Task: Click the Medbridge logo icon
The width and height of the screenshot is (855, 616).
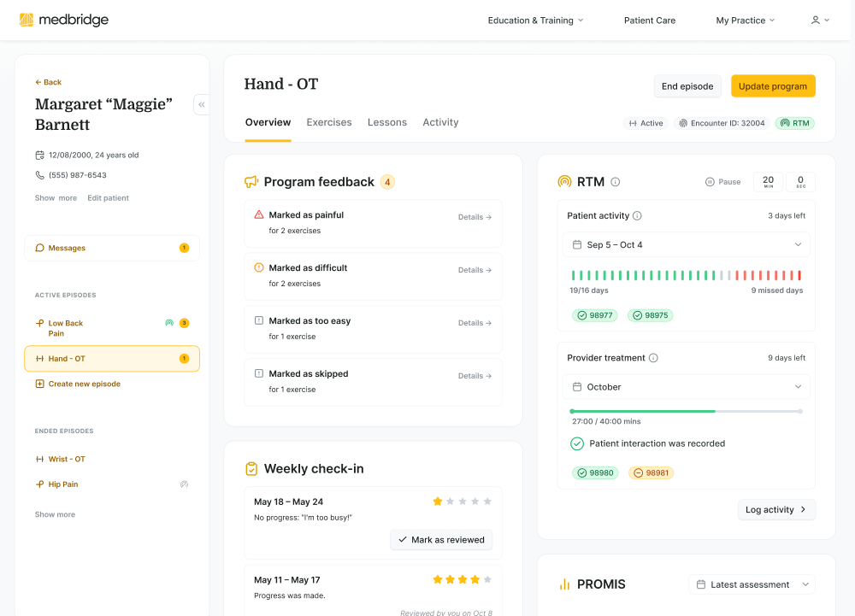Action: pyautogui.click(x=27, y=20)
